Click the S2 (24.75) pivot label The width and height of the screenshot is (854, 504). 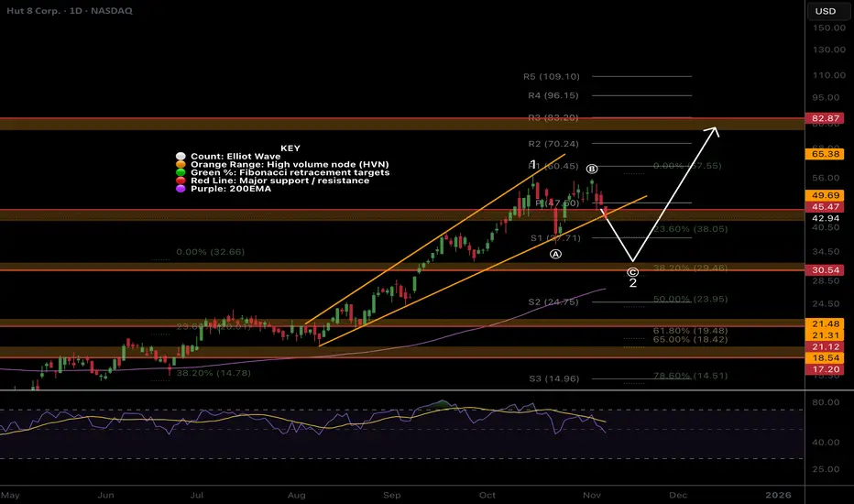click(x=553, y=301)
